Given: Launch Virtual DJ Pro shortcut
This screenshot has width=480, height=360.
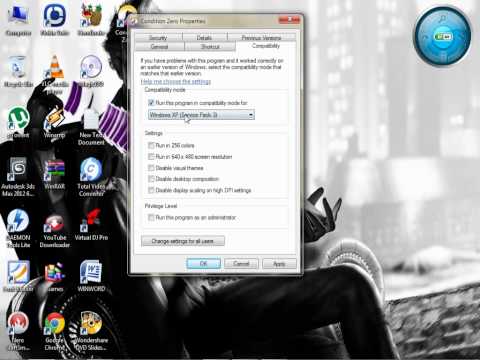Looking at the screenshot, I should [91, 224].
